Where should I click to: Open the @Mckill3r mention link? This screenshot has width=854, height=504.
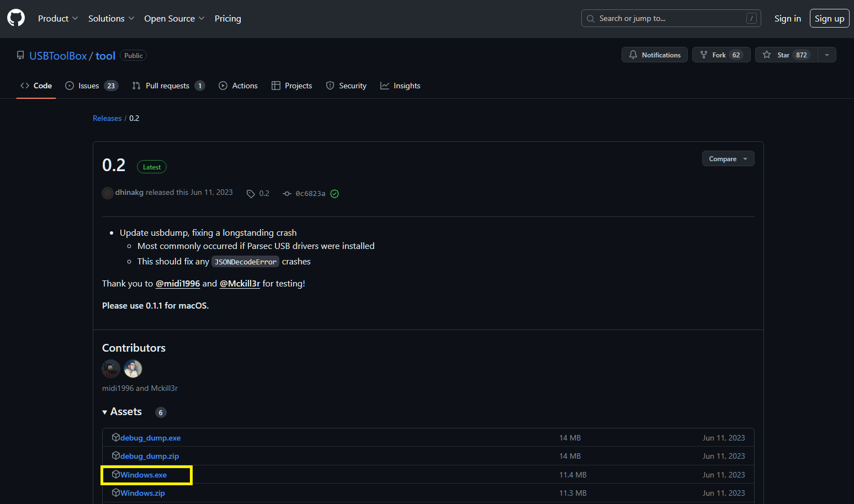point(240,283)
